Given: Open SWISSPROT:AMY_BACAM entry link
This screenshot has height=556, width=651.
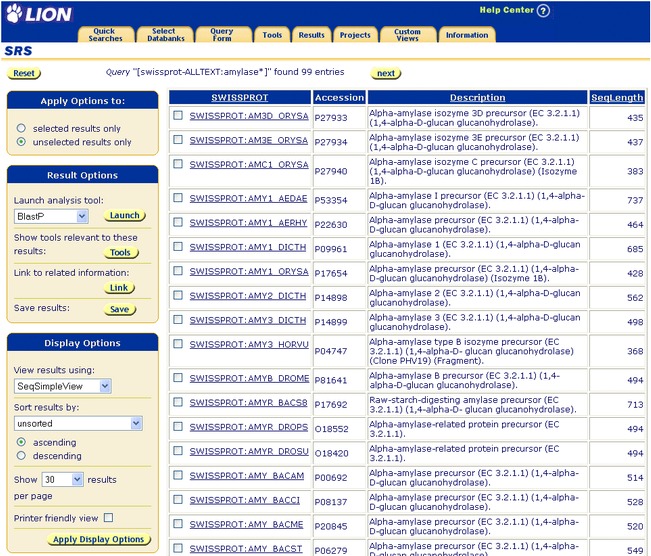Looking at the screenshot, I should click(x=247, y=476).
